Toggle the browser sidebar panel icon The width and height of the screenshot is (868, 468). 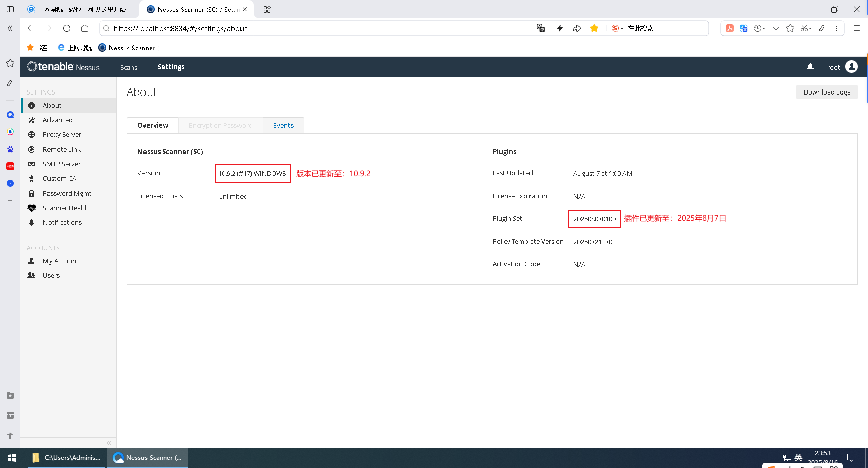[10, 9]
